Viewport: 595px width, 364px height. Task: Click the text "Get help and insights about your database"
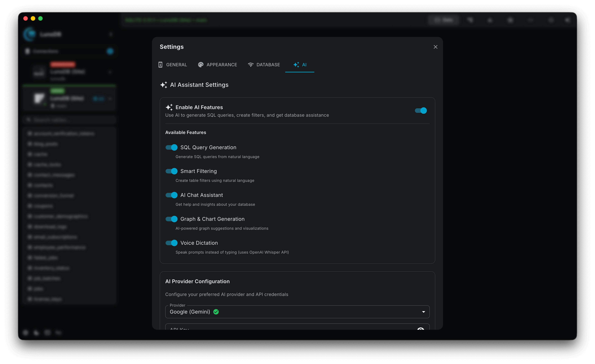tap(215, 204)
